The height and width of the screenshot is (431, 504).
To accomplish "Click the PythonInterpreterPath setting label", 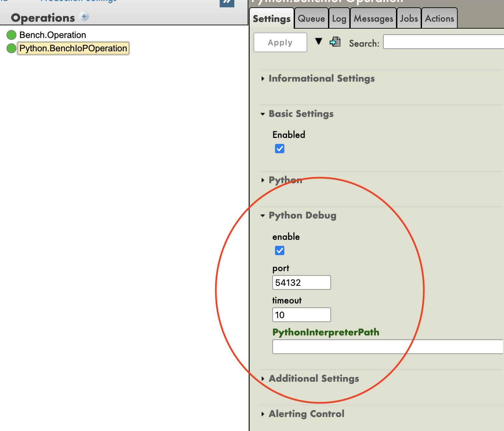I will point(326,332).
